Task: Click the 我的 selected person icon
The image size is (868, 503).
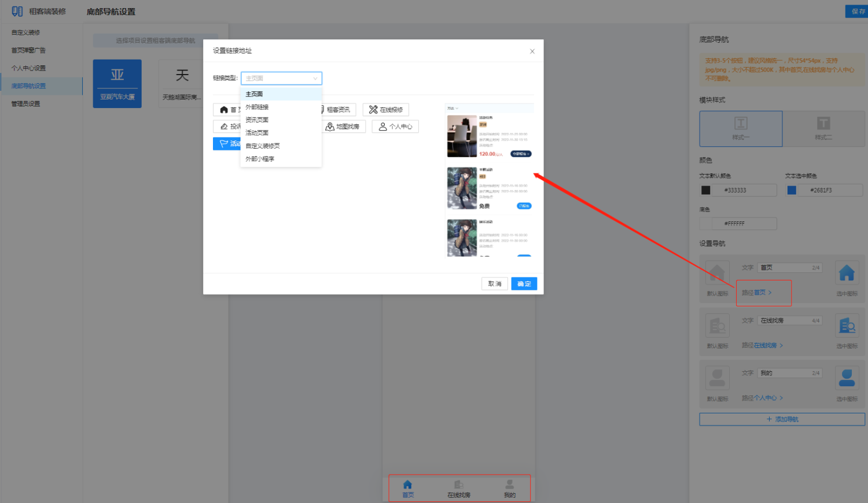Action: point(847,378)
